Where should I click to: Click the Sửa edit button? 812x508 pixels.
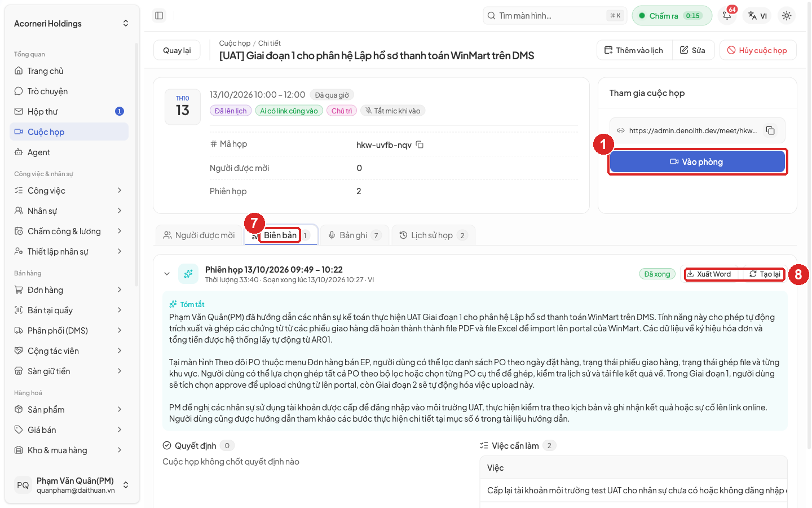click(693, 50)
